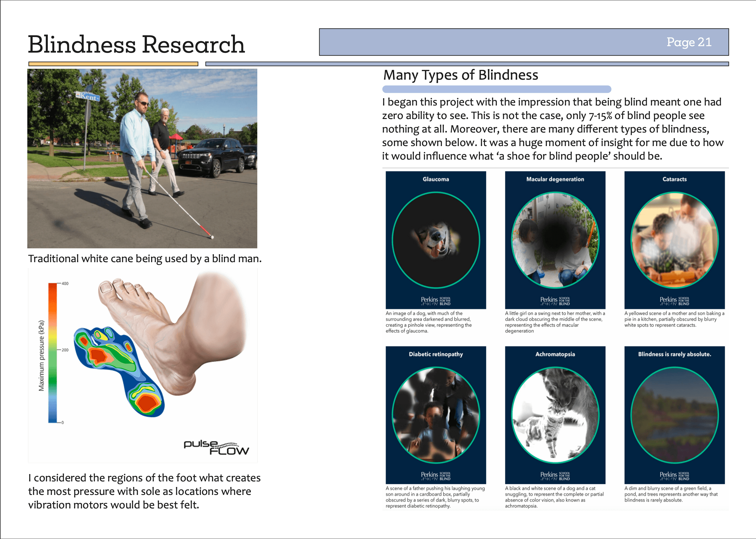Viewport: 756px width, 539px height.
Task: Click the 'Many Types of Blindness' heading
Action: point(461,75)
